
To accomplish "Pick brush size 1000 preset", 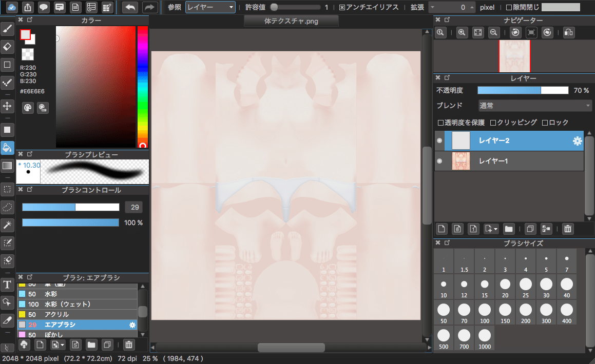I will [485, 338].
